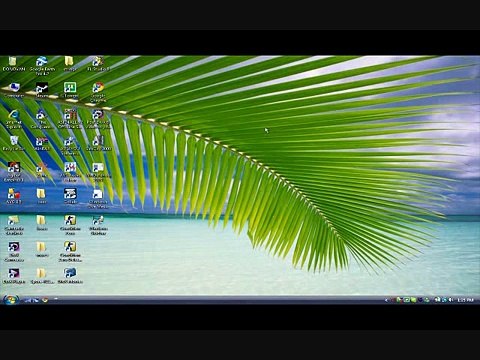Launch the Age of Empires 3 shortcut
Screen dimensions: 480x360
14,172
